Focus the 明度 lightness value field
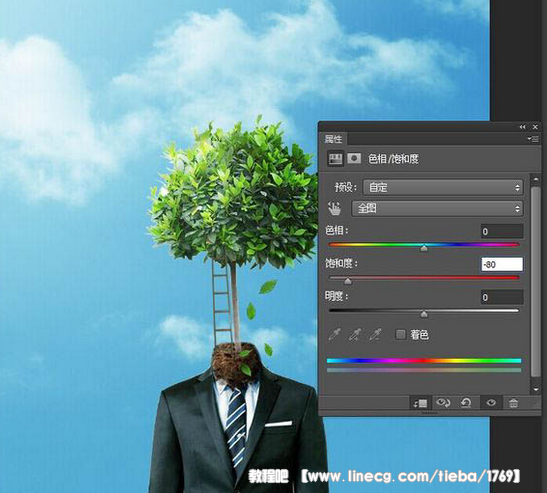 [502, 297]
